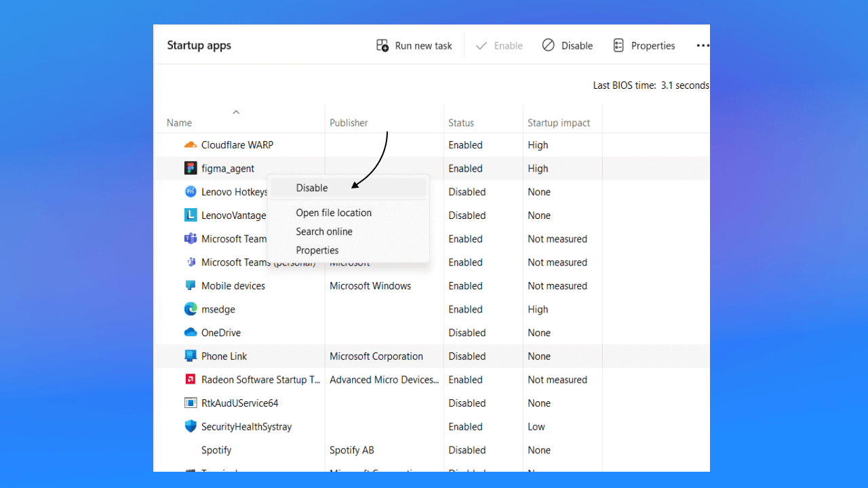The width and height of the screenshot is (868, 488).
Task: Click the Cloudflare WARP cloud icon
Action: 191,145
